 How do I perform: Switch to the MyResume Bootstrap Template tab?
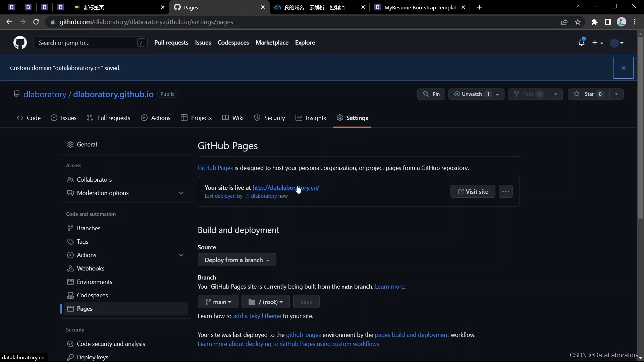click(x=420, y=7)
